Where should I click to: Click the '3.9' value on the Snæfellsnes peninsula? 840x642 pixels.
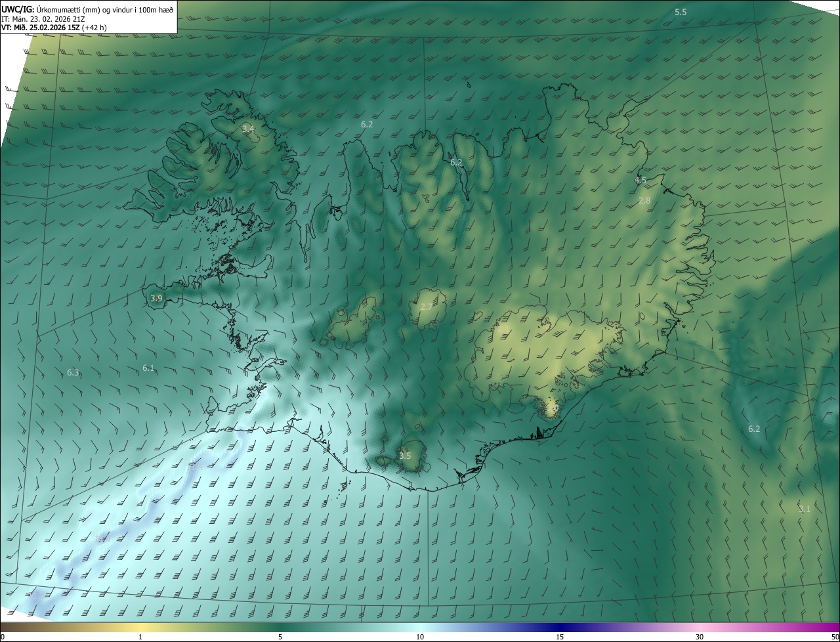click(x=156, y=298)
